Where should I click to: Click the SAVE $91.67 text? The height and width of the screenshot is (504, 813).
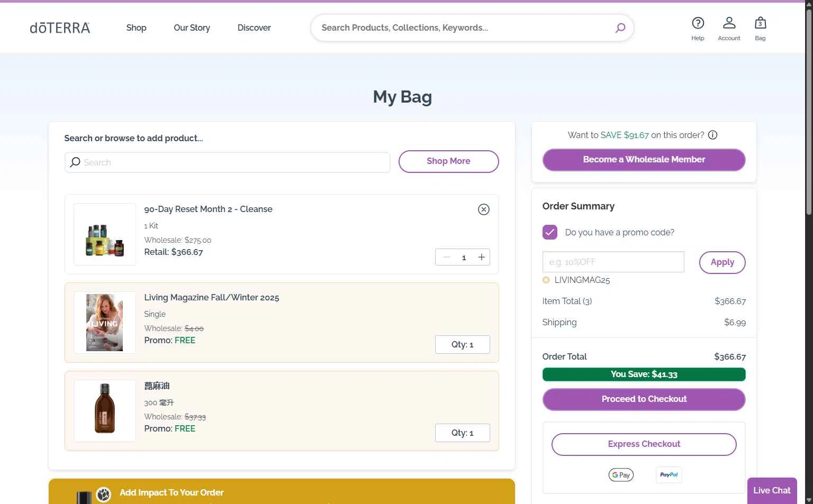pos(625,135)
